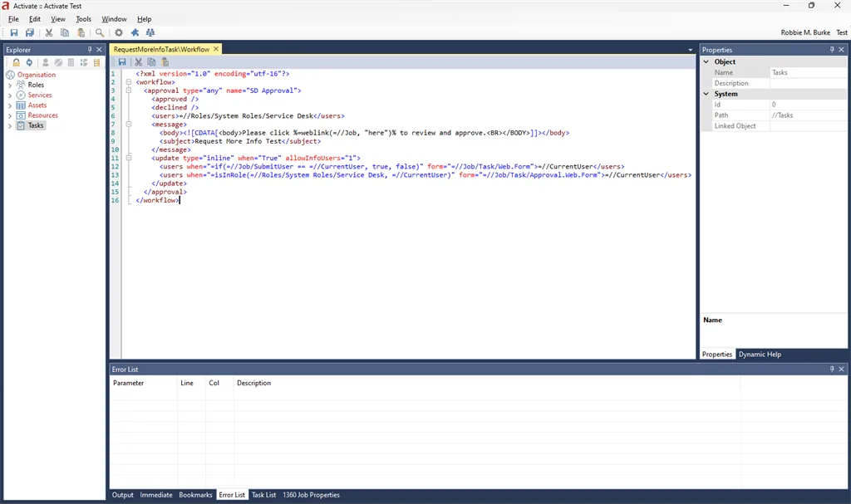Expand the Roles node in Explorer
This screenshot has width=851, height=504.
tap(10, 86)
